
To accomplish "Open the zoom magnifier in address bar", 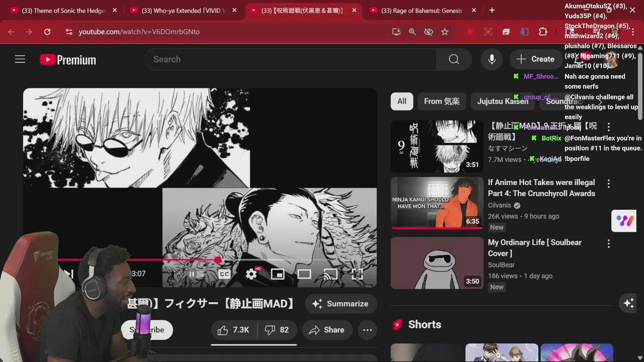I will (413, 32).
